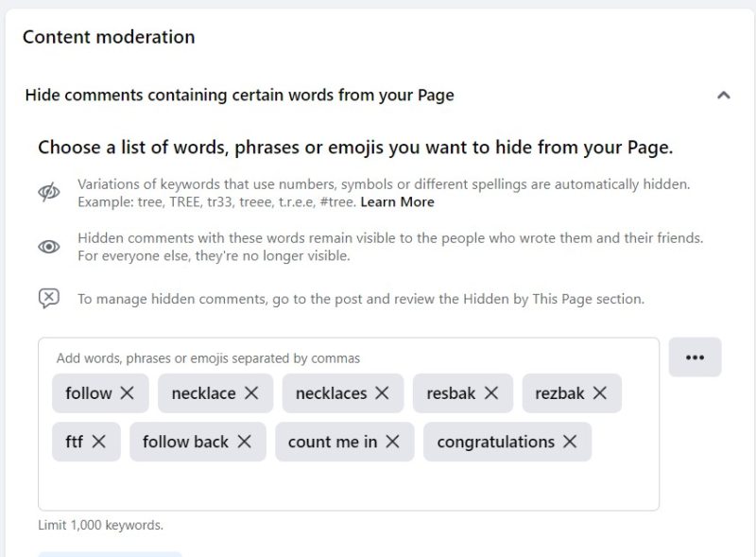
Task: Delete the "rezbak" keyword tag
Action: pyautogui.click(x=600, y=392)
